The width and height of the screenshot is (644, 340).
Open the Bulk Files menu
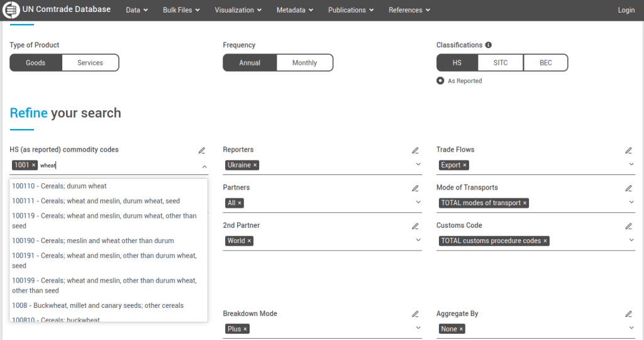coord(181,10)
